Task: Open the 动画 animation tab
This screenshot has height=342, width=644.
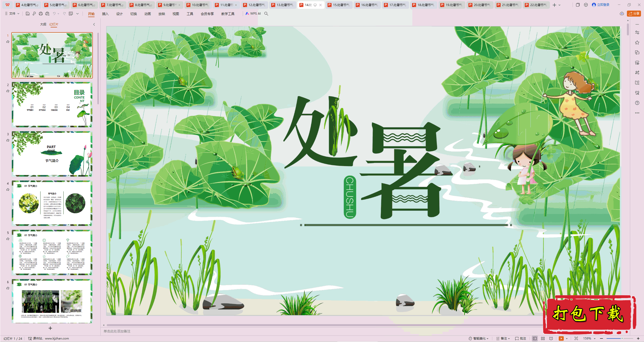Action: [x=147, y=14]
